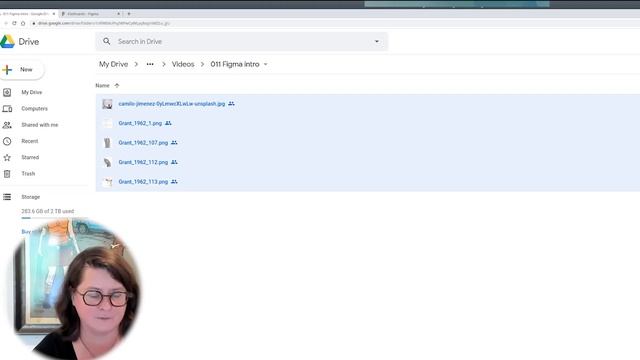Open Trash in sidebar
The height and width of the screenshot is (360, 640).
[28, 173]
